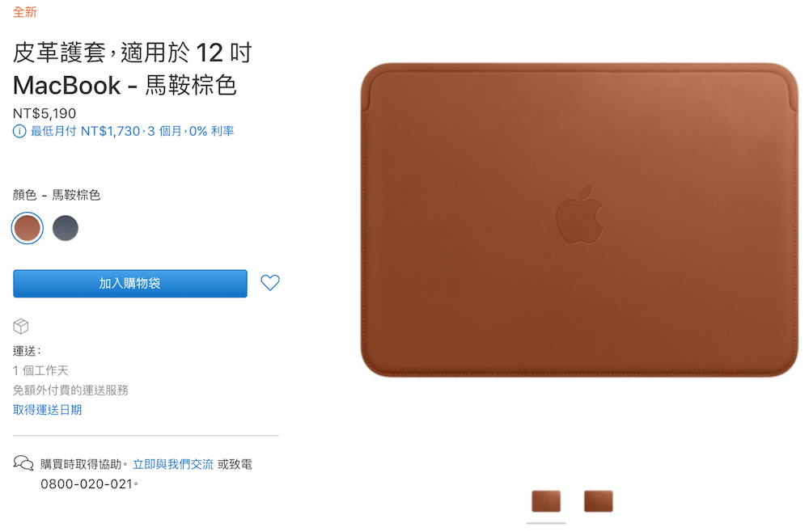Select the Saddle Brown color swatch

pyautogui.click(x=28, y=228)
